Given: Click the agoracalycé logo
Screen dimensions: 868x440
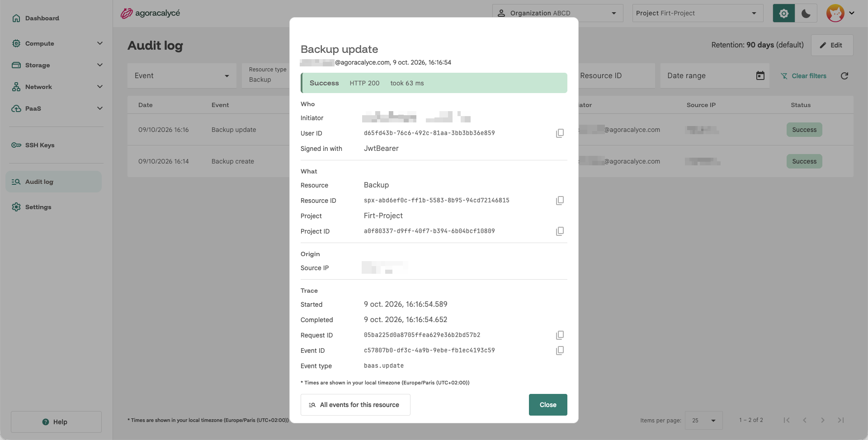Looking at the screenshot, I should point(150,13).
